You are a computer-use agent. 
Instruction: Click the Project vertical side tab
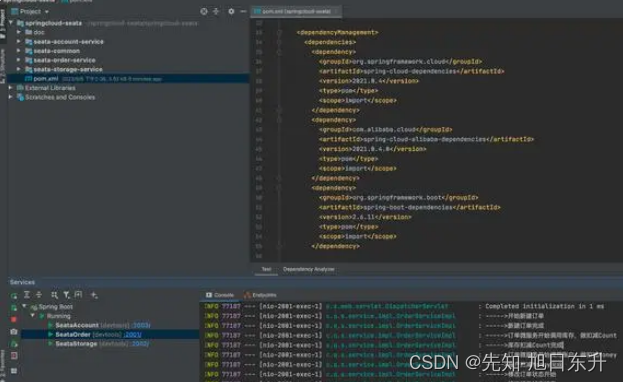pos(3,24)
